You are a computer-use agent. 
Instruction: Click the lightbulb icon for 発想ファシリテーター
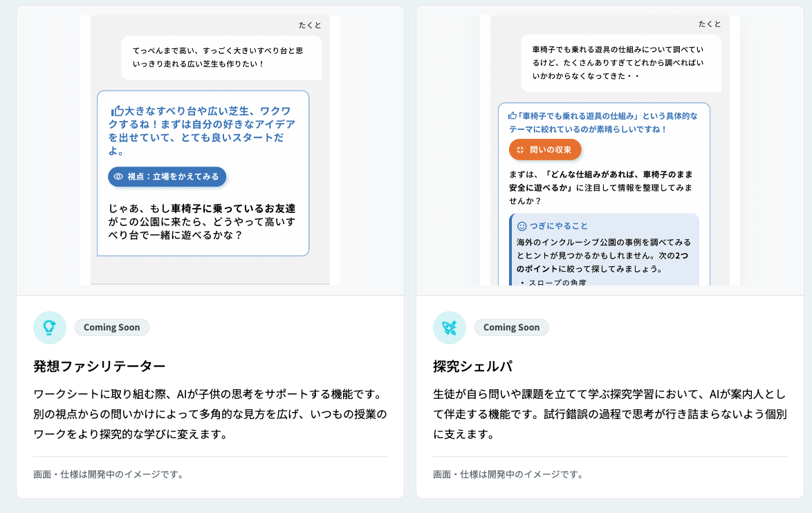point(50,327)
